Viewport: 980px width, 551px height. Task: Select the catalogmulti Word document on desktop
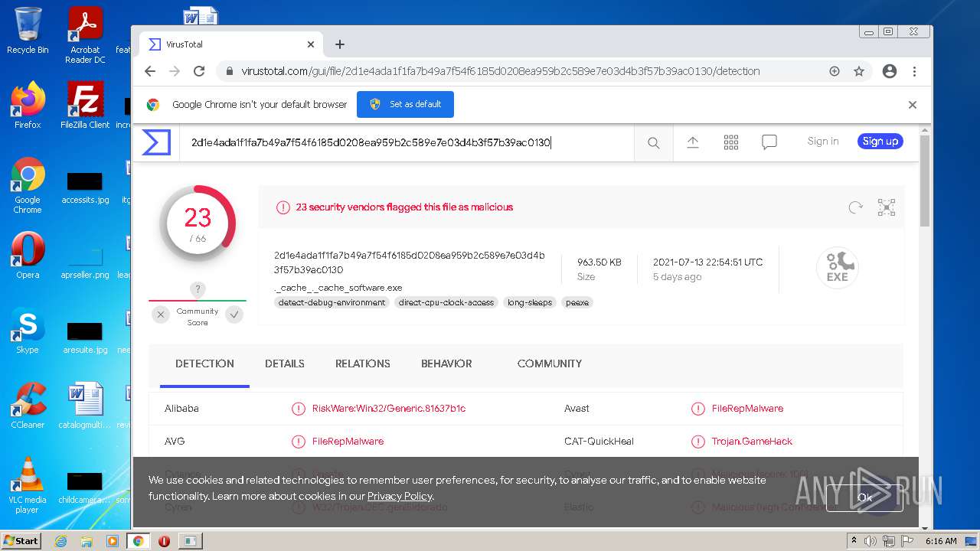85,405
